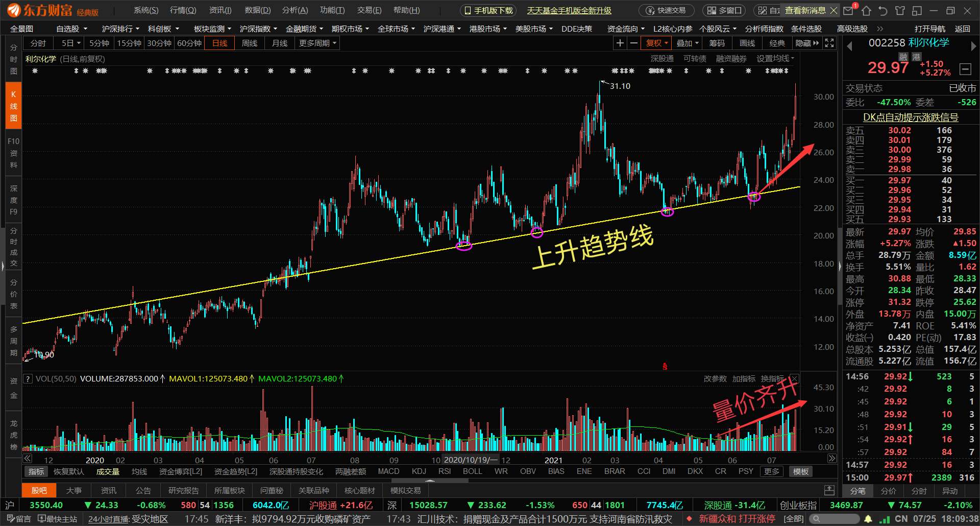Select MACD indicator
The height and width of the screenshot is (526, 980).
[388, 471]
